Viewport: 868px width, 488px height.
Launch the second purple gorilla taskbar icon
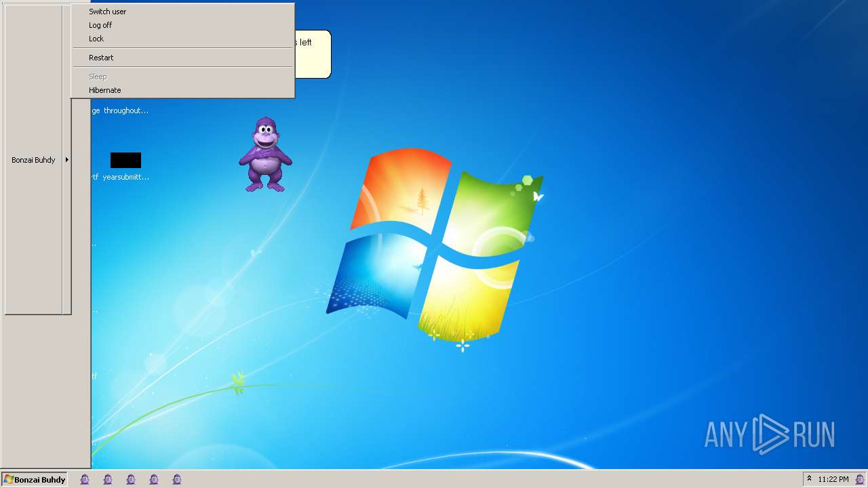point(108,479)
